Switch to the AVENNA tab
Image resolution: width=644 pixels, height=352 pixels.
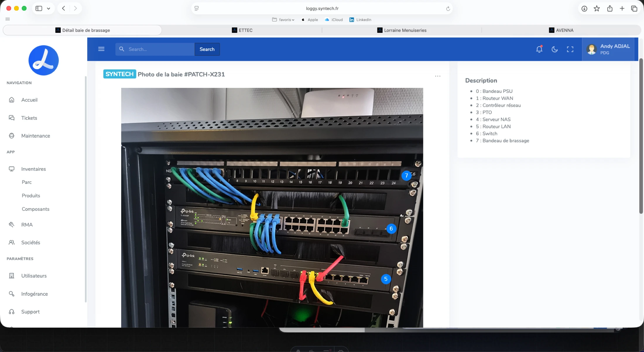pos(561,30)
